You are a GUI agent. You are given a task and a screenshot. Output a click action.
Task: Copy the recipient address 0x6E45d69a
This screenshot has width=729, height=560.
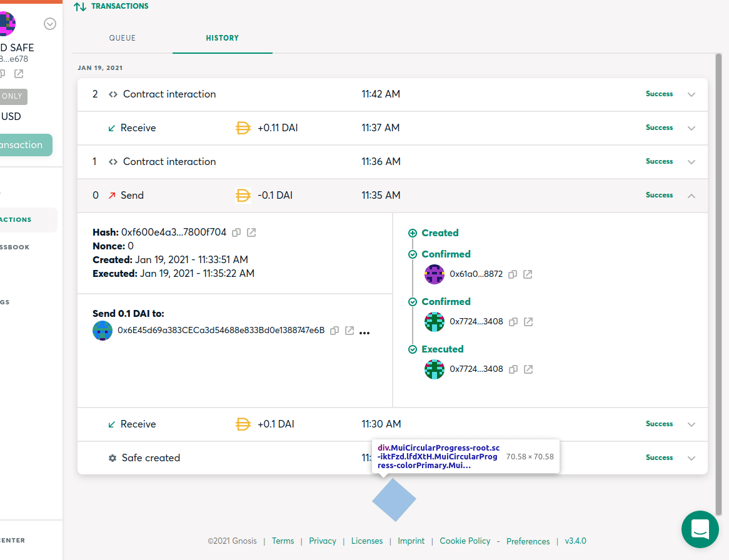(x=334, y=331)
